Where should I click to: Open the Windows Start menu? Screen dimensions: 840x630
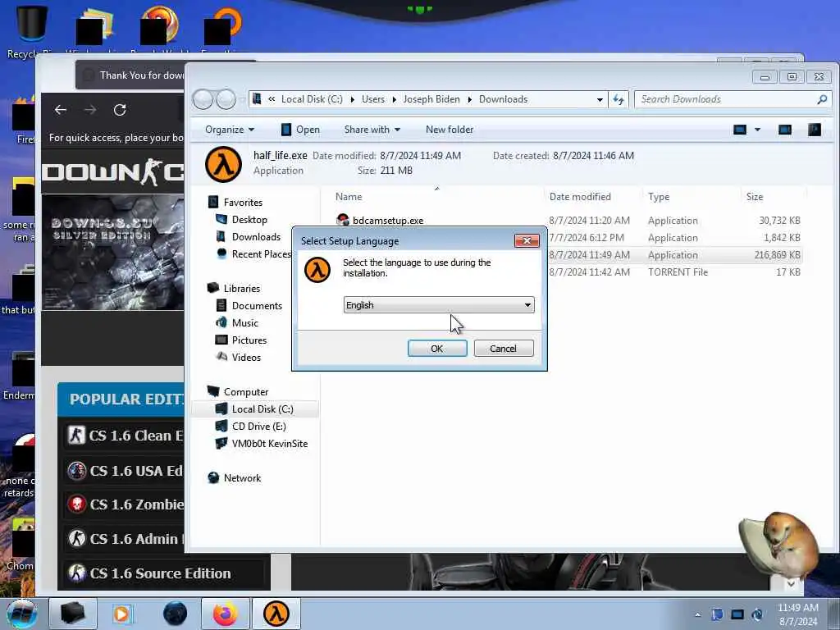[22, 614]
